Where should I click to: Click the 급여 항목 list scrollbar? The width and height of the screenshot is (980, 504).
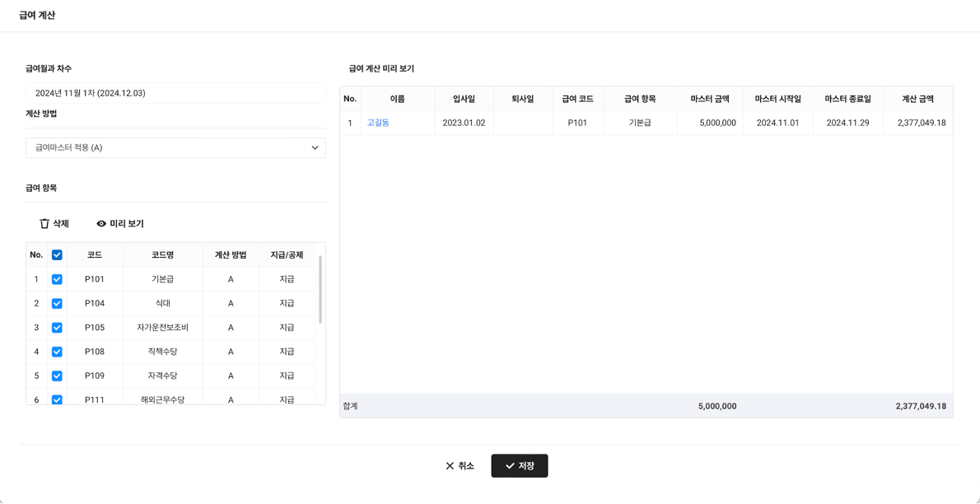(x=320, y=289)
